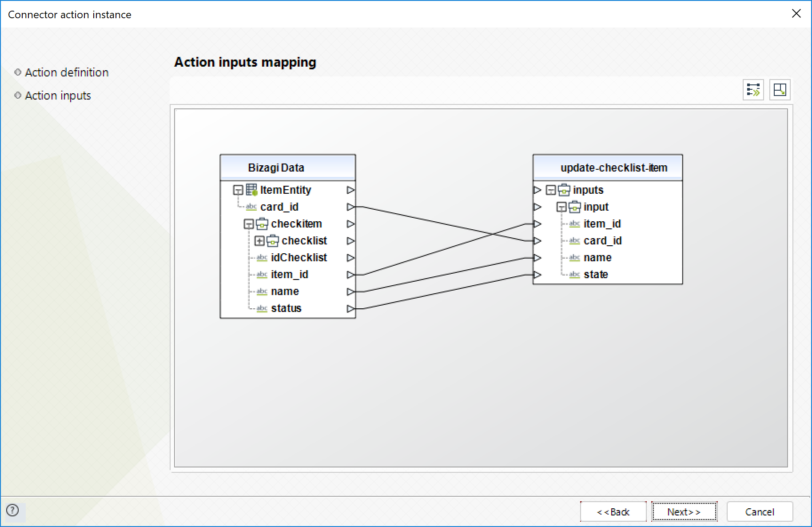Expand the checklist node in Bizagi Data
This screenshot has height=527, width=812.
click(259, 241)
